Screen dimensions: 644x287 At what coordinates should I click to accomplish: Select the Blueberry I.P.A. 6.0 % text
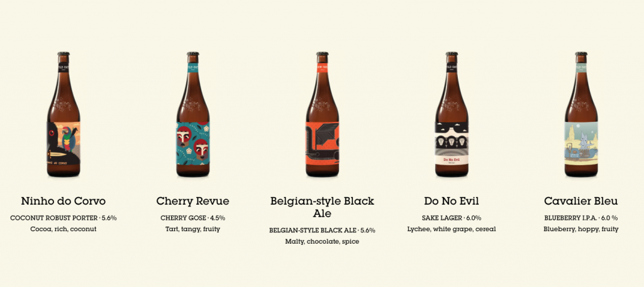pos(580,218)
